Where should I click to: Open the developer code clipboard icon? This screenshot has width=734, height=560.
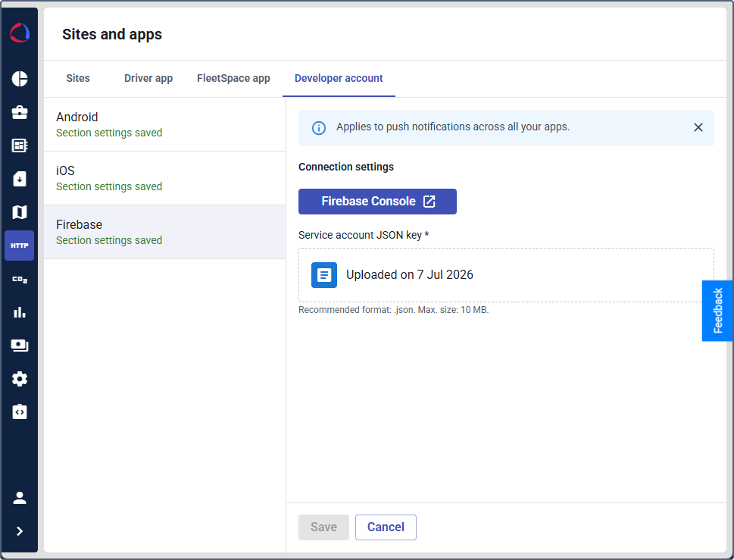click(20, 412)
